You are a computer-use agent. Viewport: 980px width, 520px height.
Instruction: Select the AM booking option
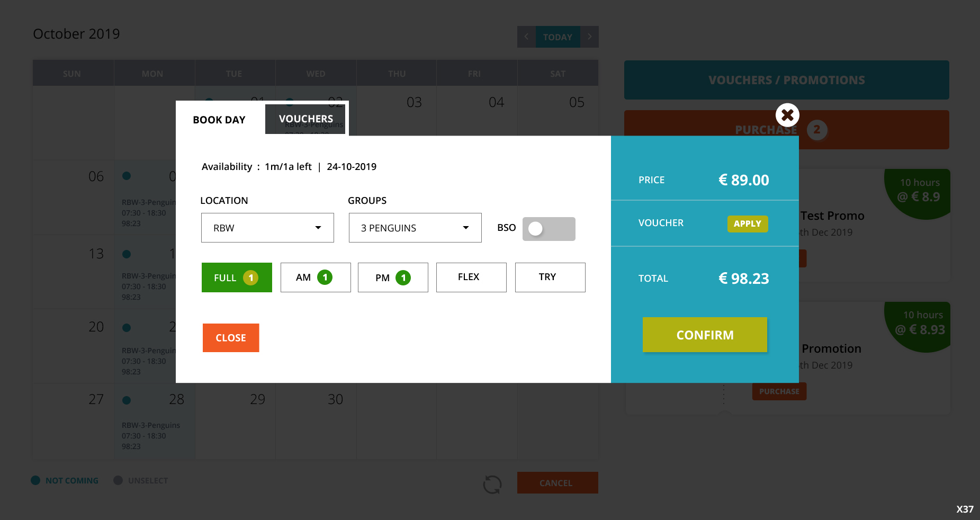[x=316, y=277]
